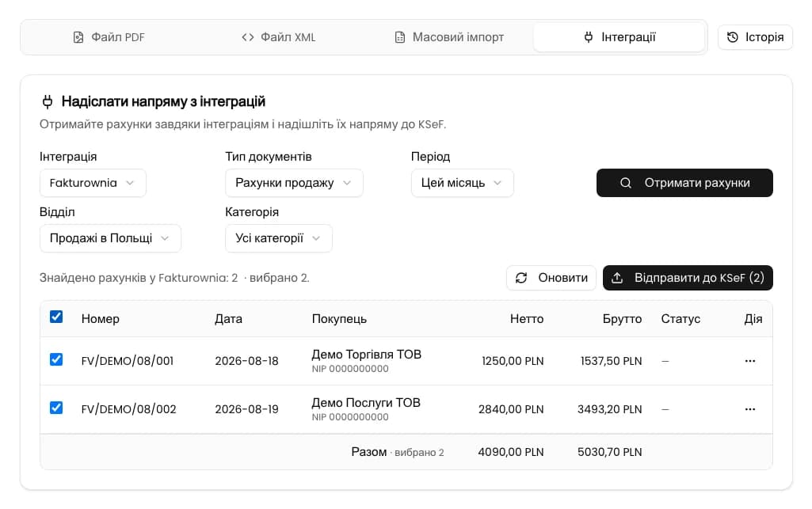Click the Номер column header
812x509 pixels.
[101, 319]
